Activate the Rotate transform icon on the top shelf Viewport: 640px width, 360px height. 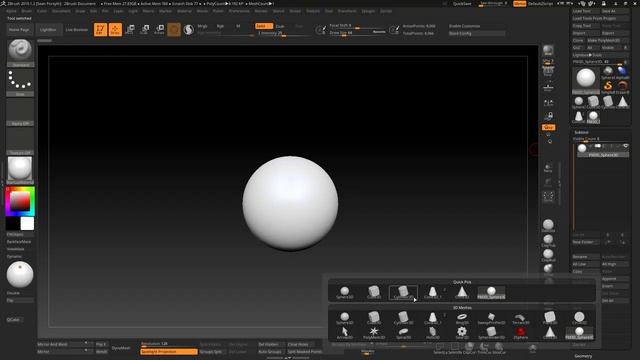(160, 29)
